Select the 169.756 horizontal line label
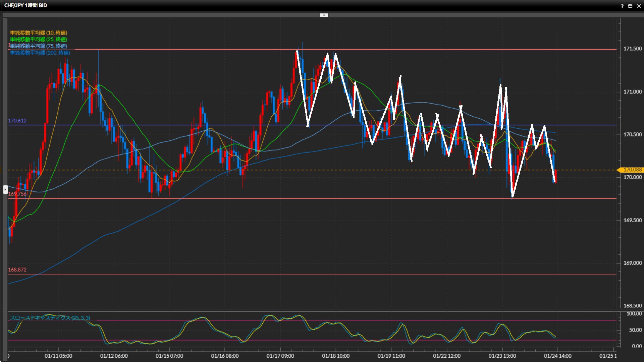 (x=17, y=194)
